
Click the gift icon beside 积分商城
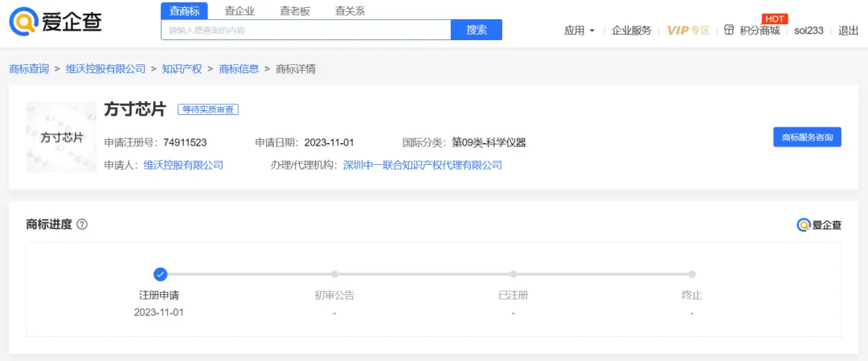pos(729,30)
